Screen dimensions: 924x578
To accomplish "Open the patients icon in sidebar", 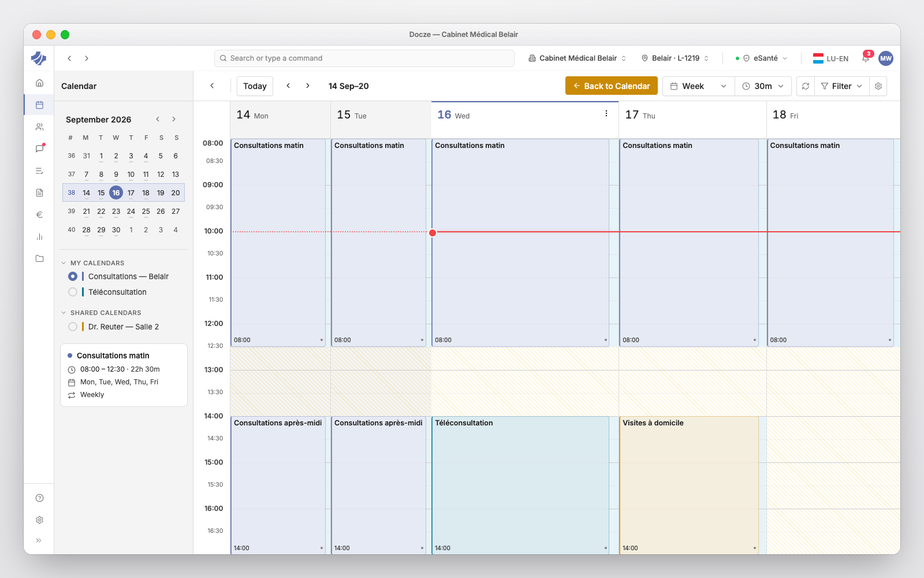I will click(39, 127).
